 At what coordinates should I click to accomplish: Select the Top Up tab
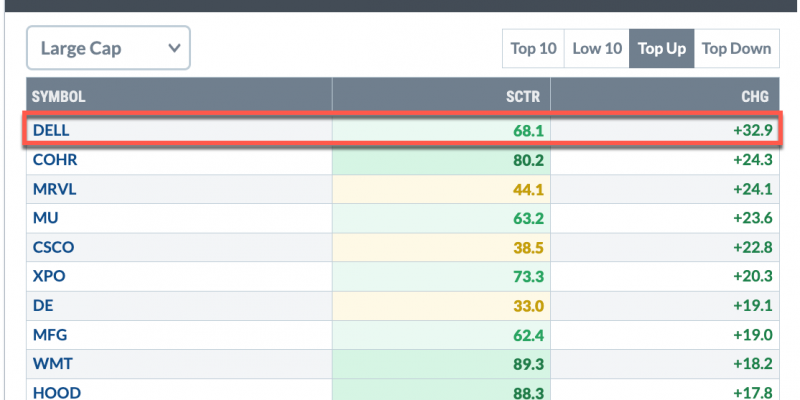(662, 48)
